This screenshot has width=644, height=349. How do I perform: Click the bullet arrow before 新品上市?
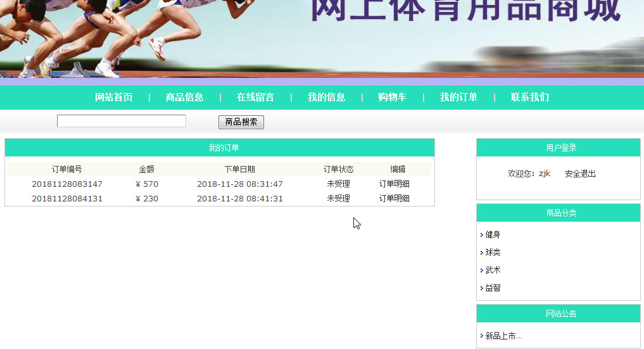(482, 336)
